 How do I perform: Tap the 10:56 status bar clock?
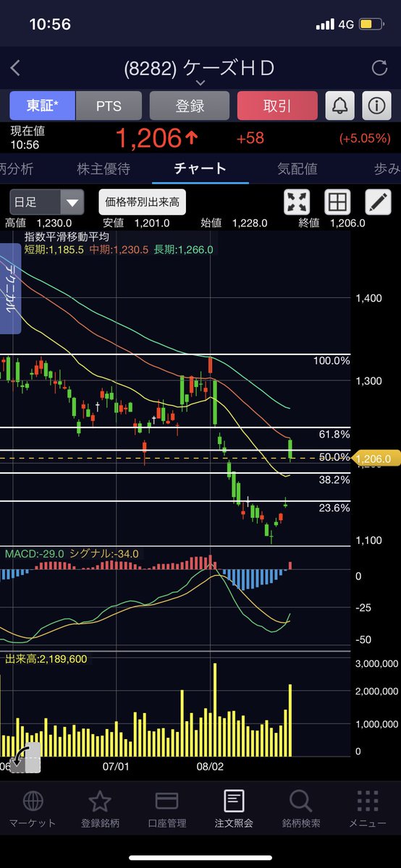tap(50, 24)
